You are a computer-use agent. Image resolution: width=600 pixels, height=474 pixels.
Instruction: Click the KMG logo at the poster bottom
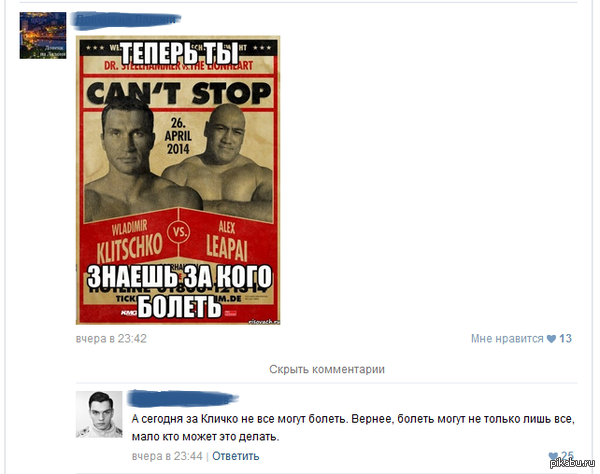point(129,313)
